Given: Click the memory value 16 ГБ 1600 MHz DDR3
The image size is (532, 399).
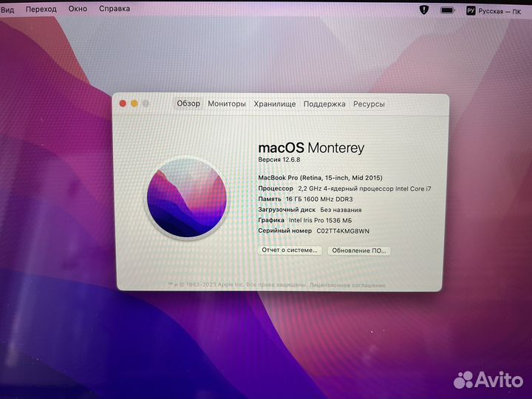Looking at the screenshot, I should [319, 199].
